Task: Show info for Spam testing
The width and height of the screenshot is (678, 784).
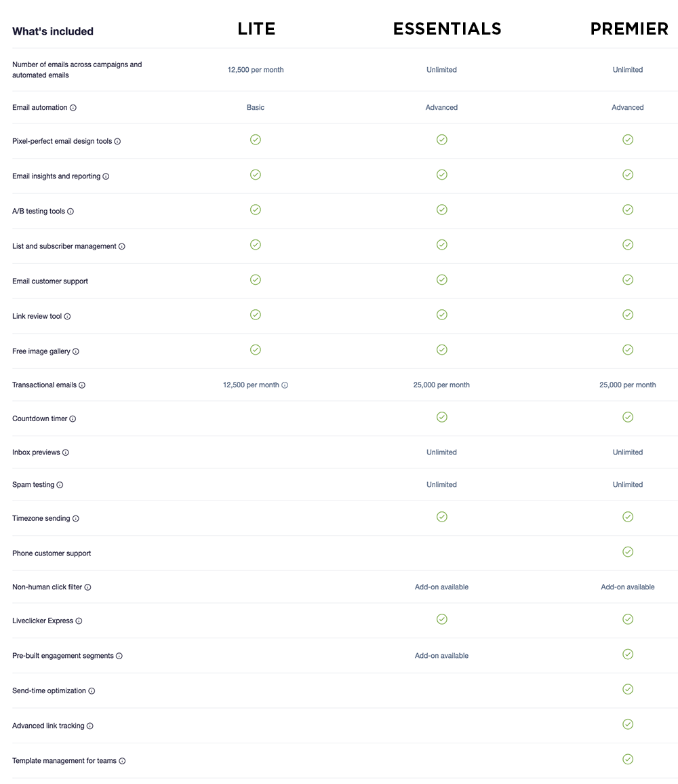Action: pos(60,485)
